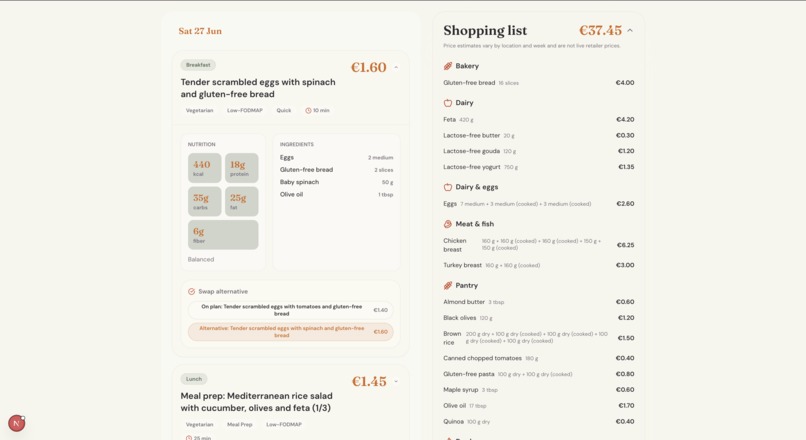
Task: Click the Lactose-free yogurt item
Action: point(539,167)
